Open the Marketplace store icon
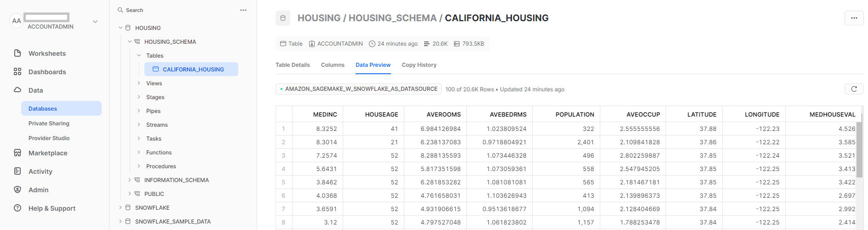The width and height of the screenshot is (868, 230). 17,153
